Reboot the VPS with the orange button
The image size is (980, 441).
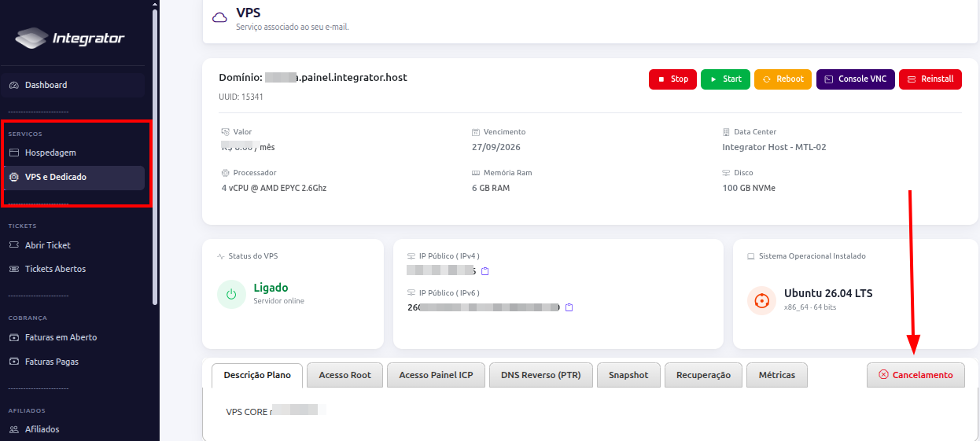(x=783, y=79)
